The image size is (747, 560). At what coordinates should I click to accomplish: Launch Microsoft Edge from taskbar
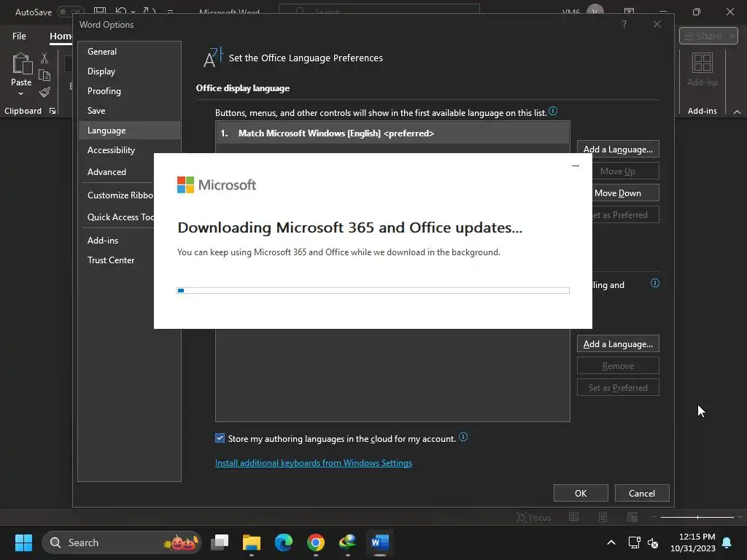pos(284,542)
